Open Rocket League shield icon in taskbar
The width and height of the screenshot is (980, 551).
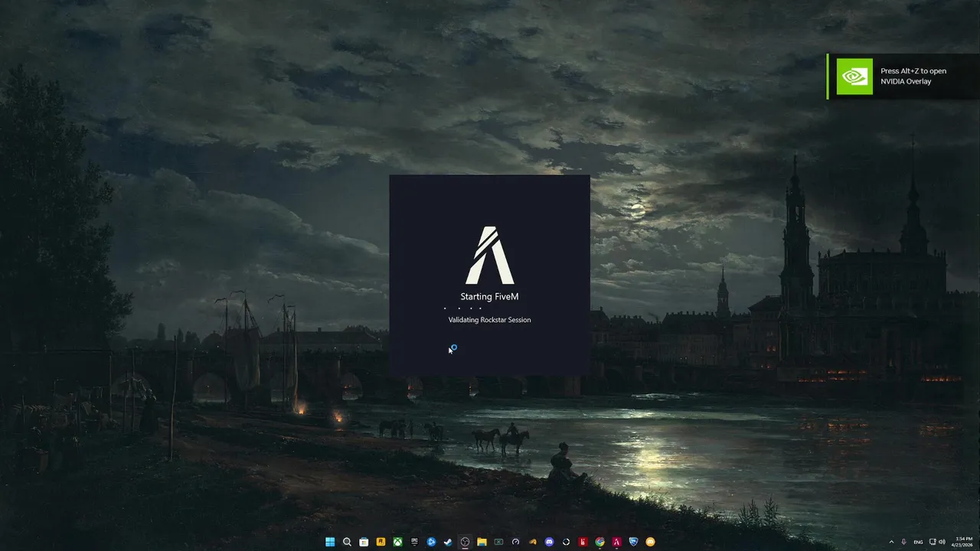coord(633,542)
